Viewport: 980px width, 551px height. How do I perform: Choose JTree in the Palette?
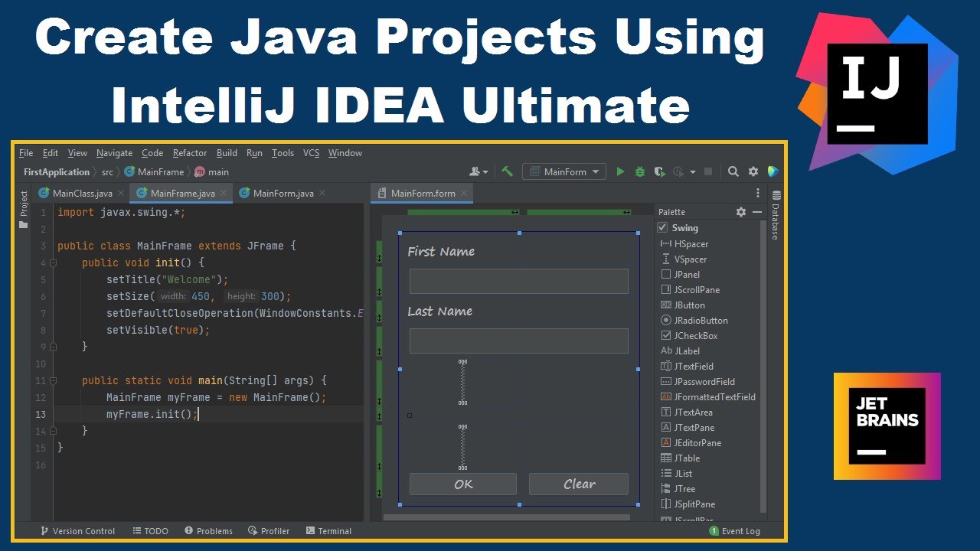pyautogui.click(x=678, y=489)
